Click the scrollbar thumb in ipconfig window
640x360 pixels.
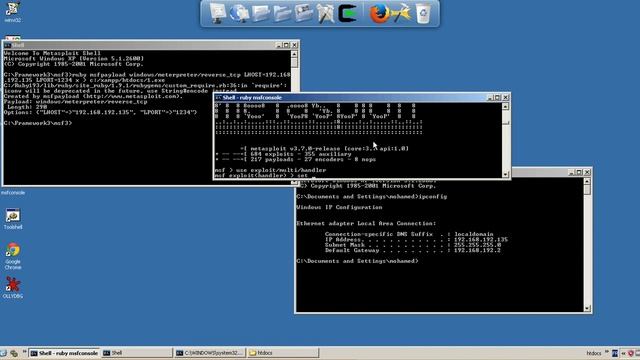587,190
